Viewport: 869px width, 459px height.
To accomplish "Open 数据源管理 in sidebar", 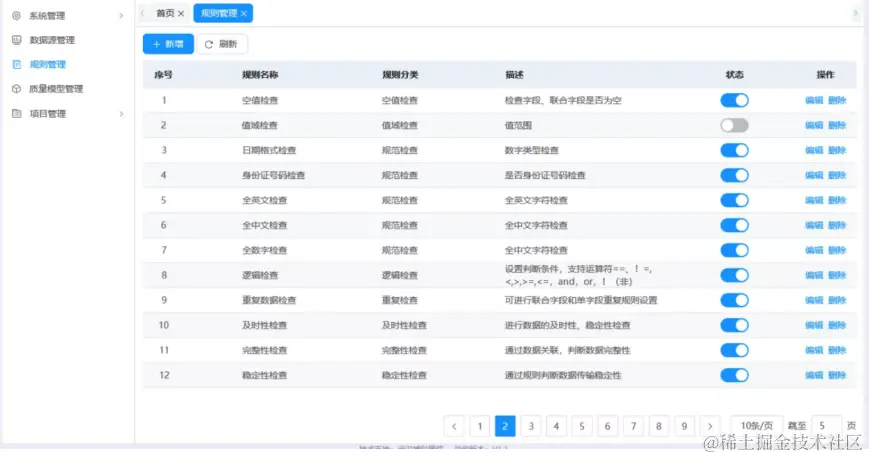I will 52,40.
